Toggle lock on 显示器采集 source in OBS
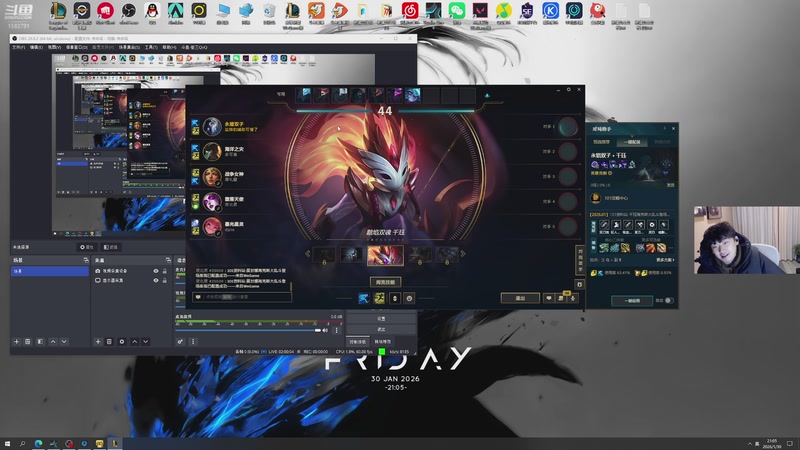This screenshot has height=450, width=800. [164, 280]
